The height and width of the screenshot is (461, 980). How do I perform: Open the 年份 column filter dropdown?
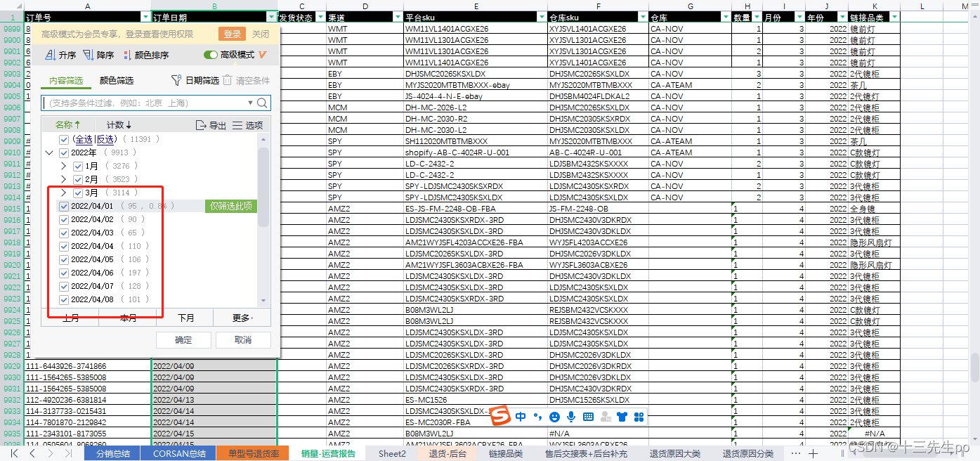click(x=843, y=17)
